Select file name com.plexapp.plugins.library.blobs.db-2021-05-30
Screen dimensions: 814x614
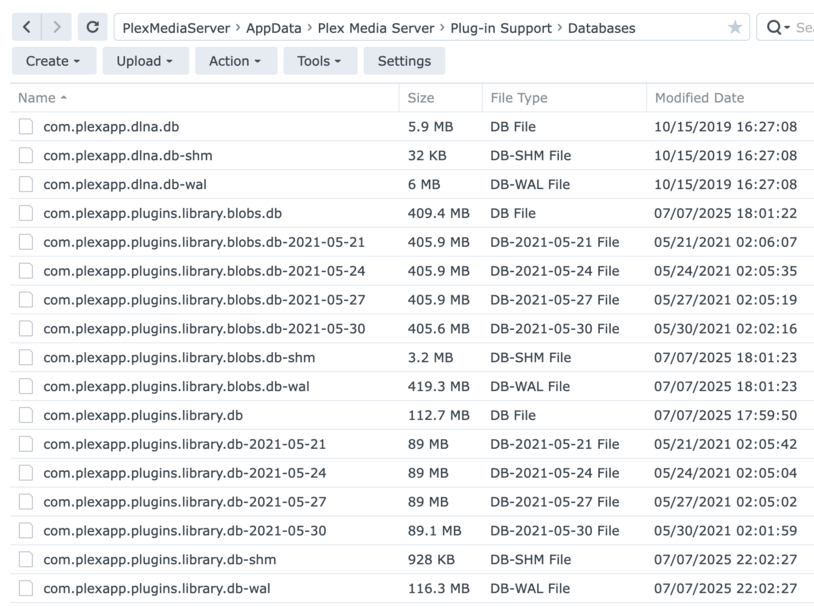204,329
